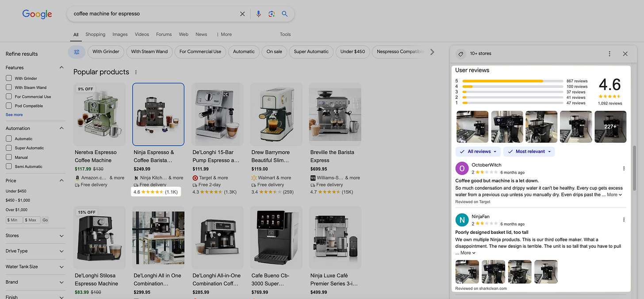Click the magnifier search icon

click(x=285, y=14)
